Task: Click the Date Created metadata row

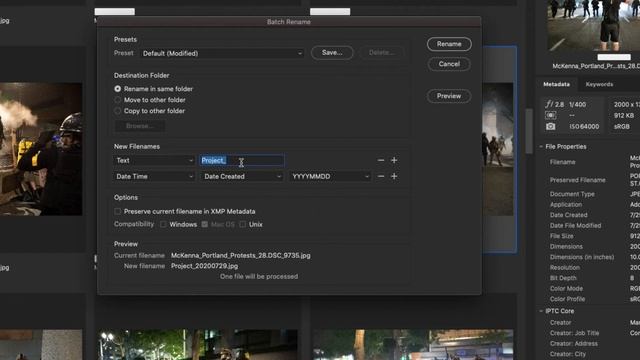Action: pyautogui.click(x=594, y=215)
